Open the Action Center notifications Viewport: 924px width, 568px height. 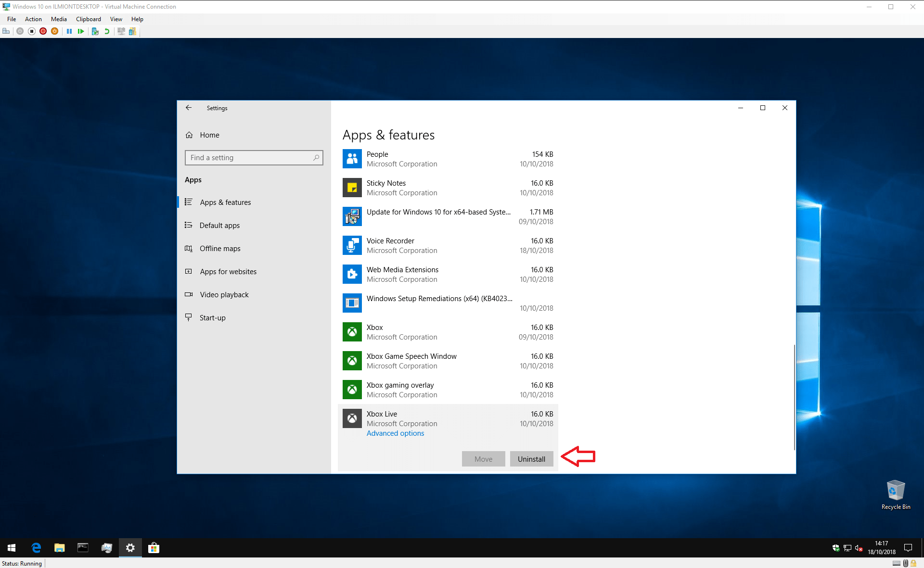(908, 548)
